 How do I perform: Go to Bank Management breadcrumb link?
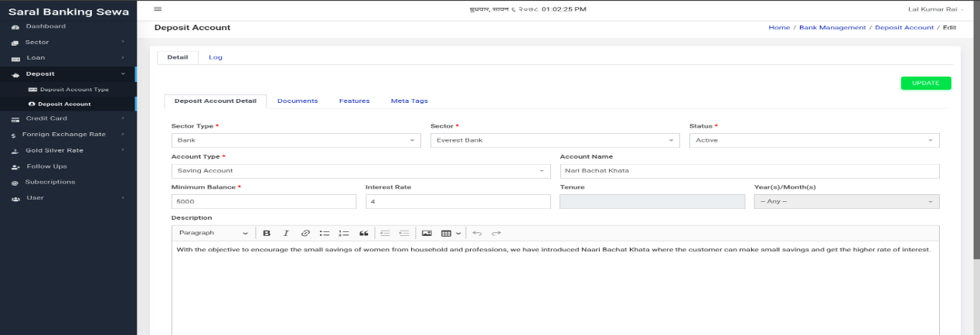pos(832,28)
